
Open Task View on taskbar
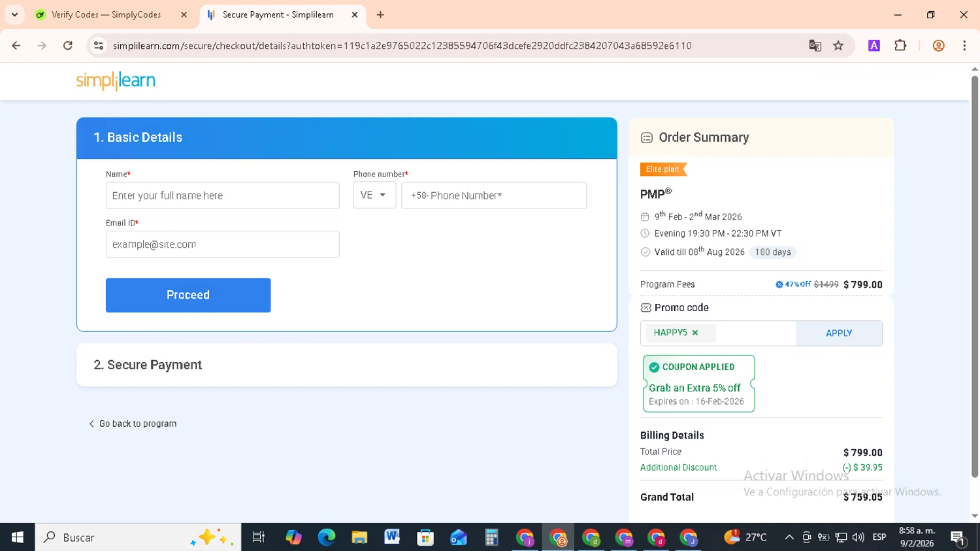coord(259,537)
